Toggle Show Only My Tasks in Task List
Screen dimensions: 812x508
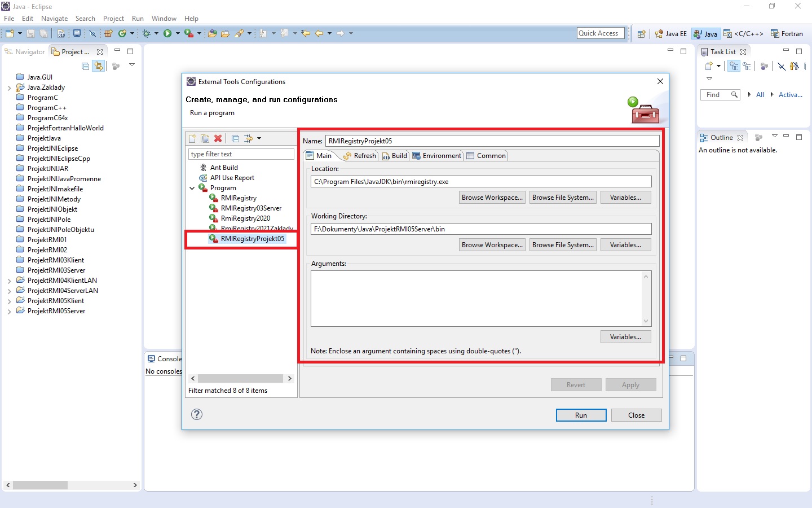[795, 66]
